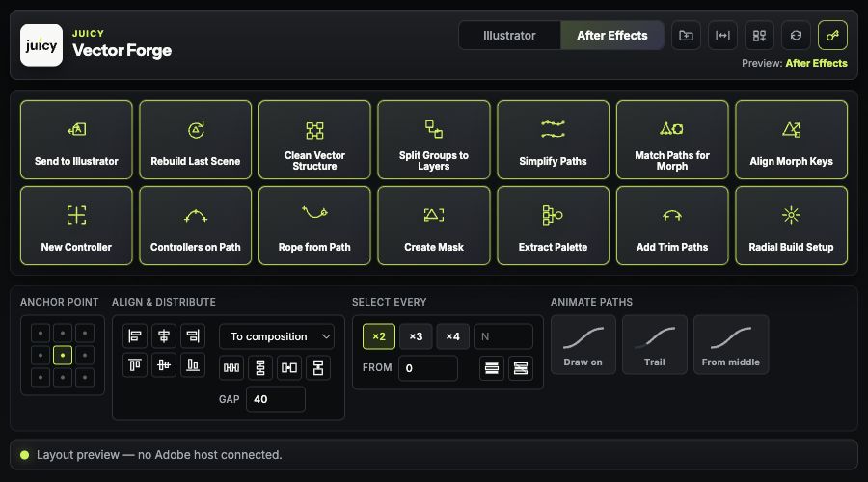
Task: Click the From middle animate preset
Action: [731, 345]
